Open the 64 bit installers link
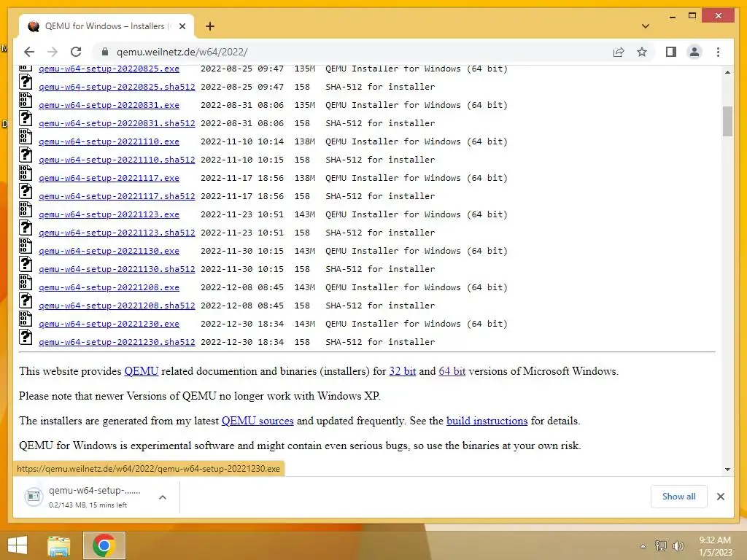This screenshot has width=747, height=560. point(452,371)
